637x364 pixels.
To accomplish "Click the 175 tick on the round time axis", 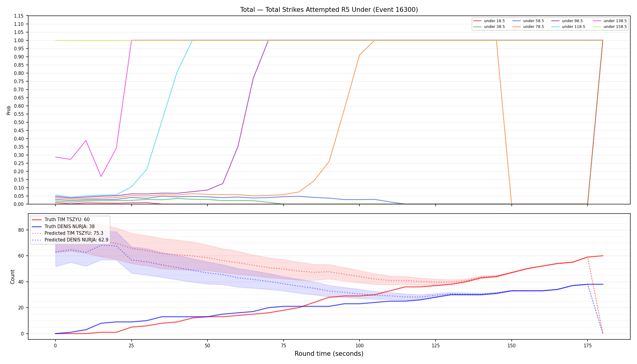I will click(588, 345).
